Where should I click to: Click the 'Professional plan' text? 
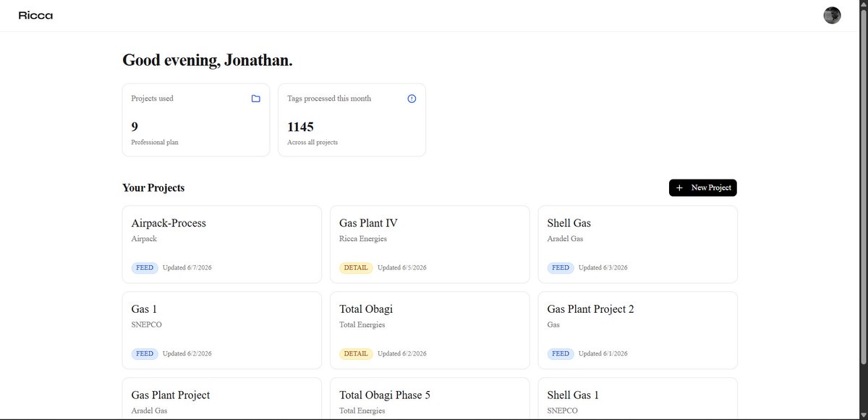(155, 143)
